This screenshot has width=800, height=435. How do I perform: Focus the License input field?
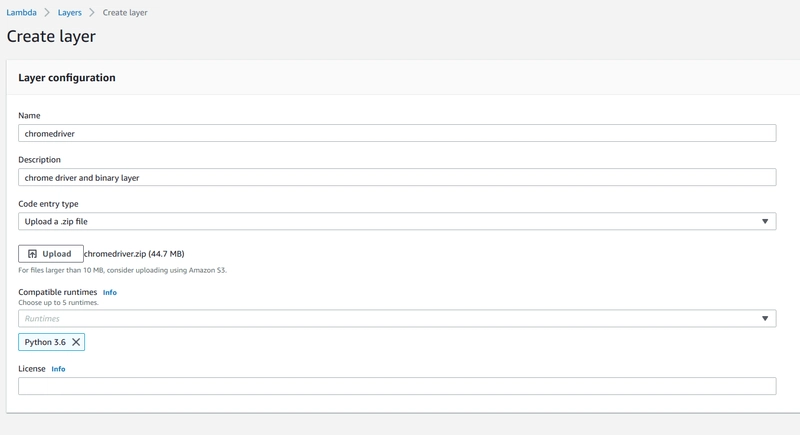pos(396,386)
